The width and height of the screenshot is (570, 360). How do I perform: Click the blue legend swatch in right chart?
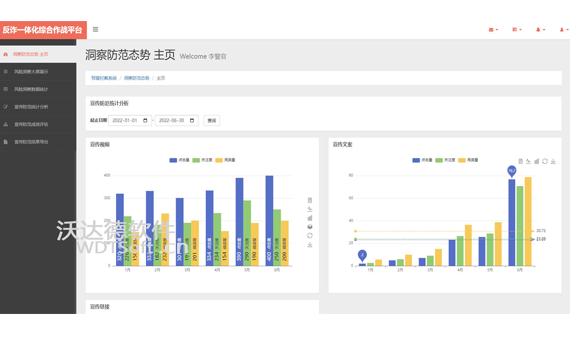[416, 160]
